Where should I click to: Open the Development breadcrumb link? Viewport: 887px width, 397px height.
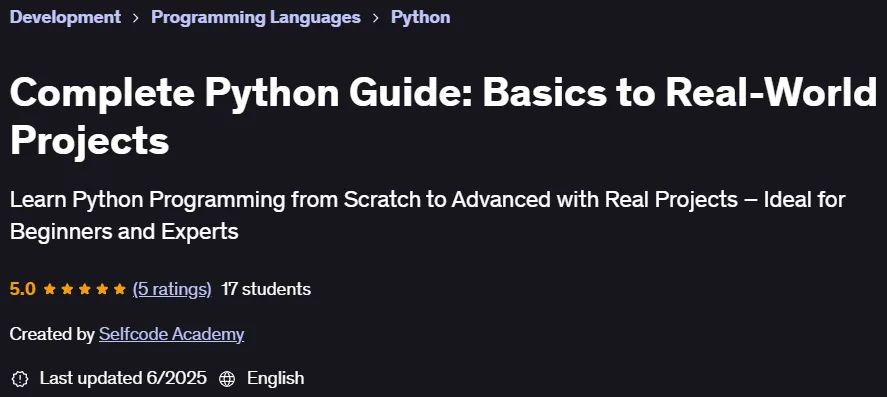click(x=65, y=17)
